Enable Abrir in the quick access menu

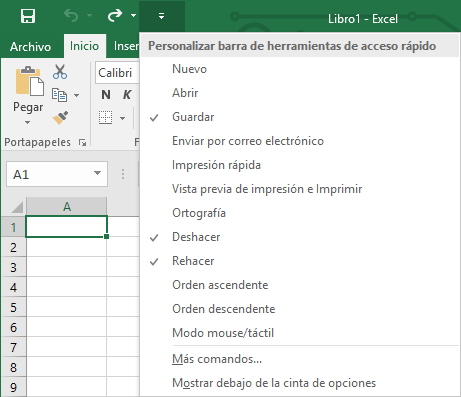pyautogui.click(x=299, y=93)
